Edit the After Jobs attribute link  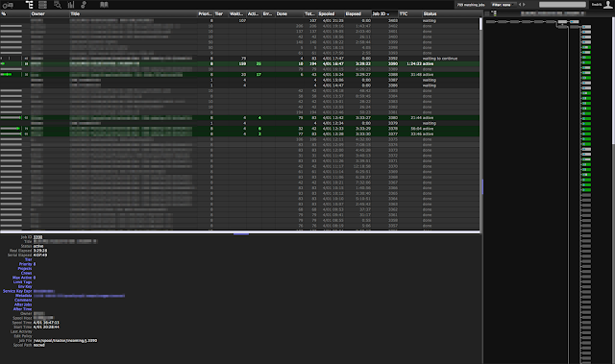pos(23,304)
